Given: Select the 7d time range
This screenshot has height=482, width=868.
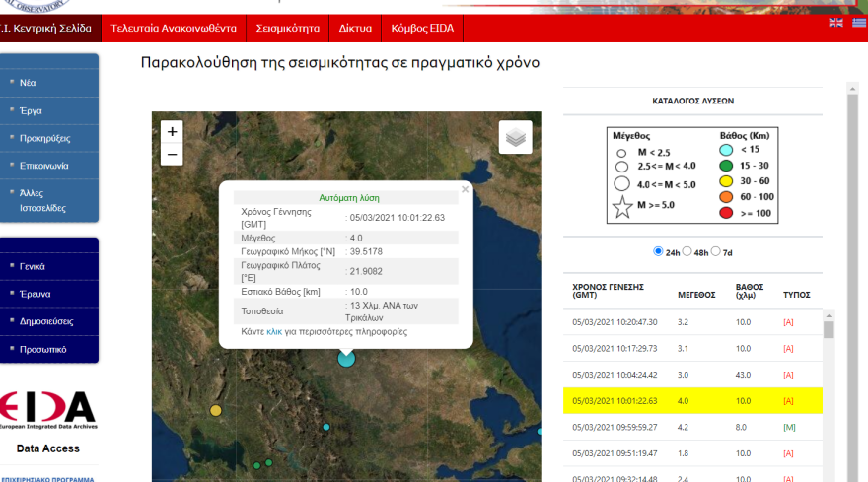Looking at the screenshot, I should (x=716, y=252).
